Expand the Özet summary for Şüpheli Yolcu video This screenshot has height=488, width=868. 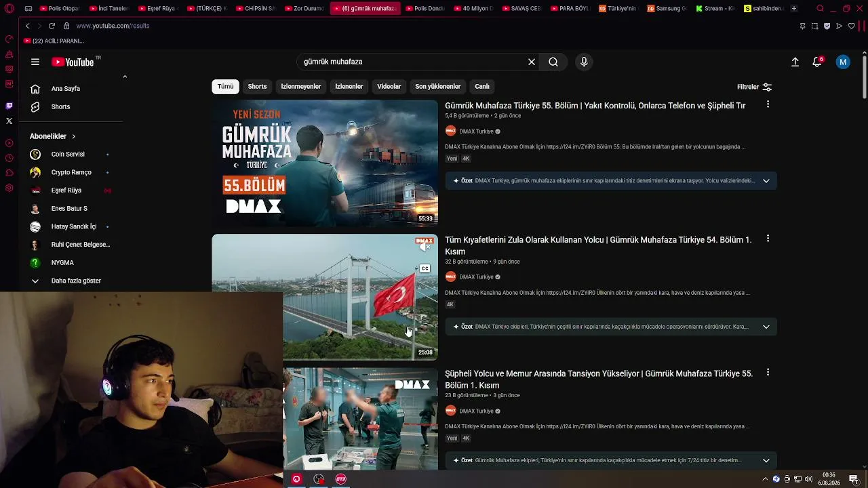click(x=766, y=460)
